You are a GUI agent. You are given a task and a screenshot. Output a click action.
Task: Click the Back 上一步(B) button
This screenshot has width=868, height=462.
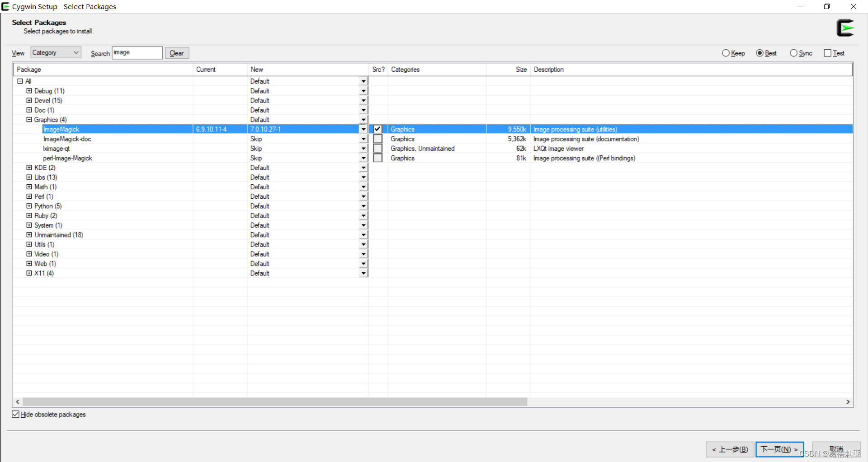point(730,449)
